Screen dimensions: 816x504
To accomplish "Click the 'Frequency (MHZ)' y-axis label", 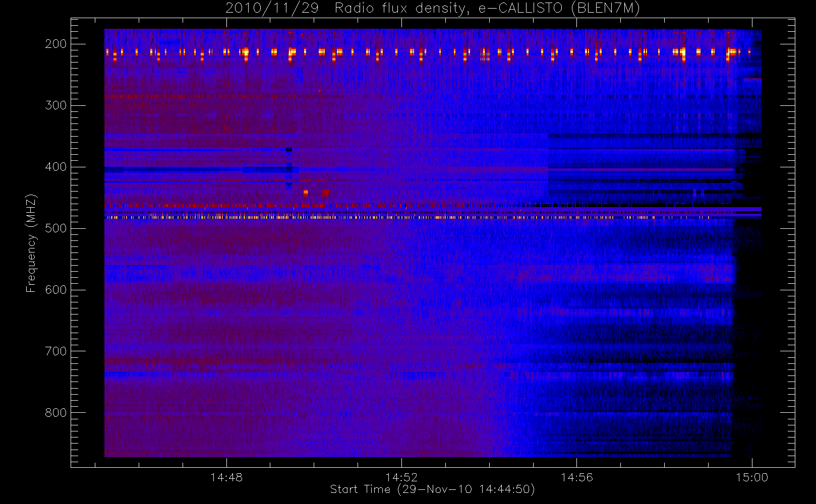I will [x=31, y=243].
